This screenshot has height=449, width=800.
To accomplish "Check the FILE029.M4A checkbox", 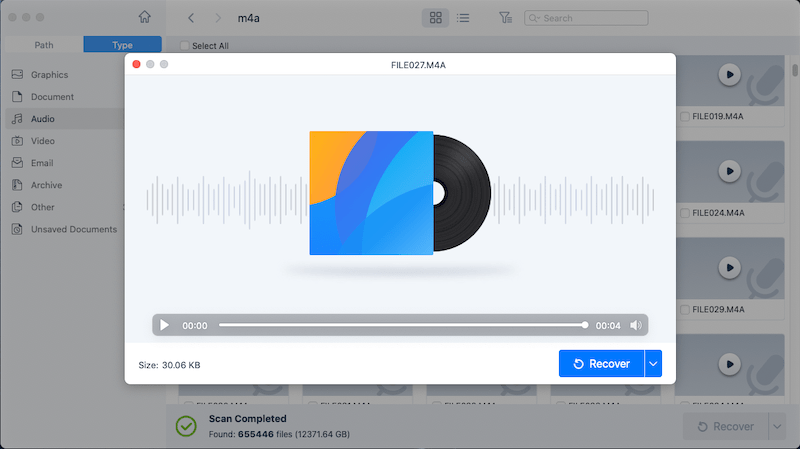I will (685, 309).
